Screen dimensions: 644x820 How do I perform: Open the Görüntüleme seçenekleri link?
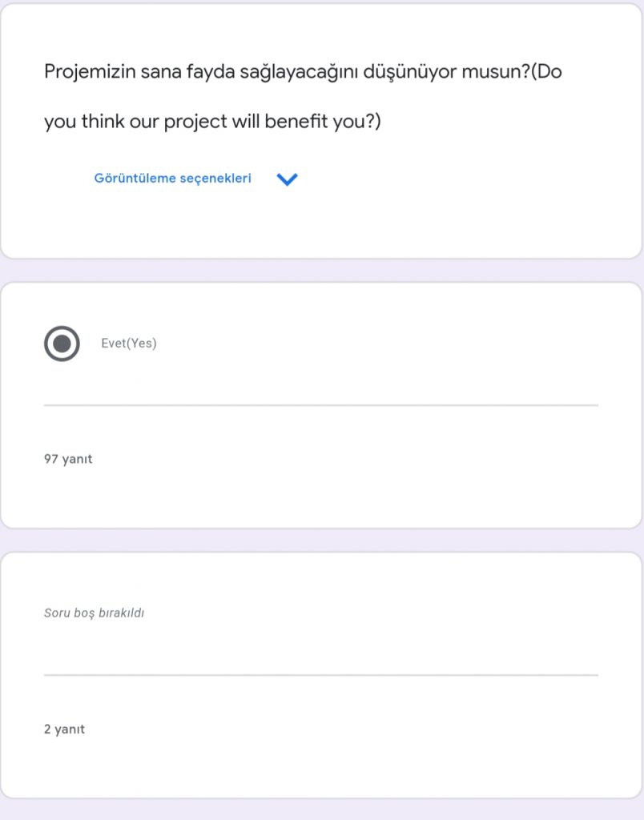[x=172, y=179]
